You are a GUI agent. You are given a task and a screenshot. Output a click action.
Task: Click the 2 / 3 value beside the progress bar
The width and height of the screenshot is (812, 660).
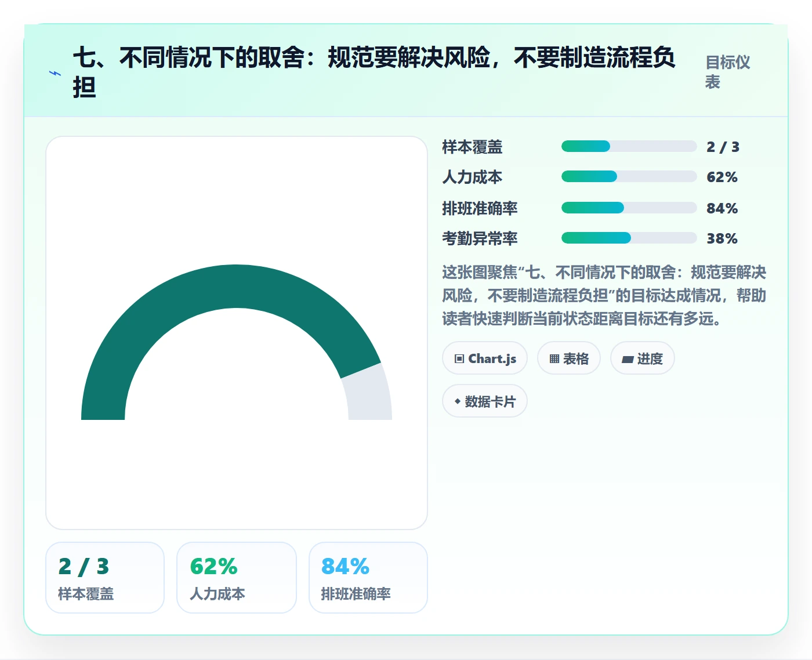click(723, 147)
